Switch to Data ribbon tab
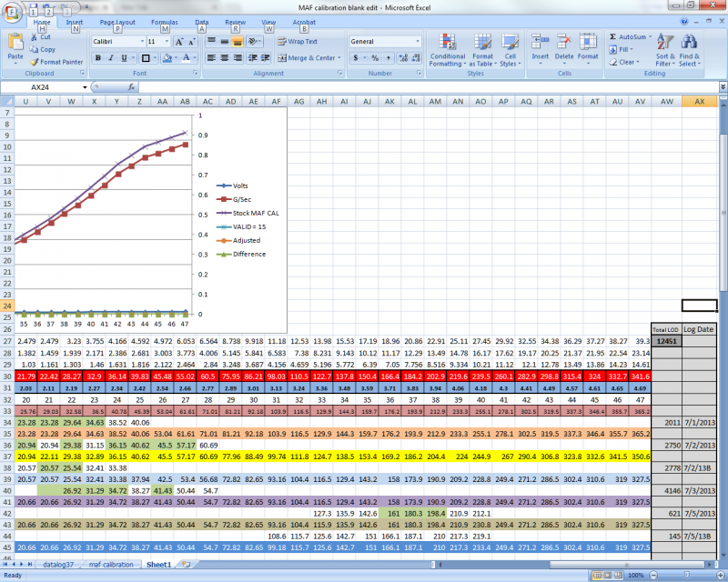Screen dimensions: 728x582 tap(201, 22)
